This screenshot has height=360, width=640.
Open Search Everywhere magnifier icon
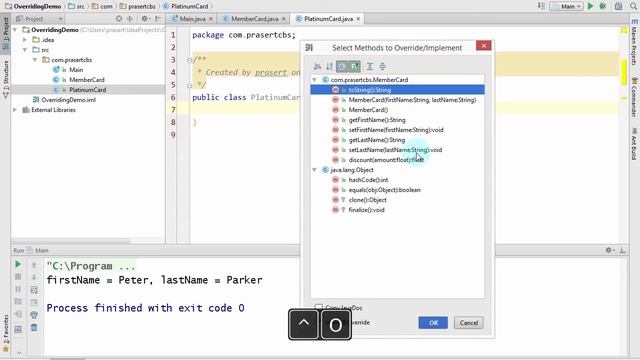point(634,6)
